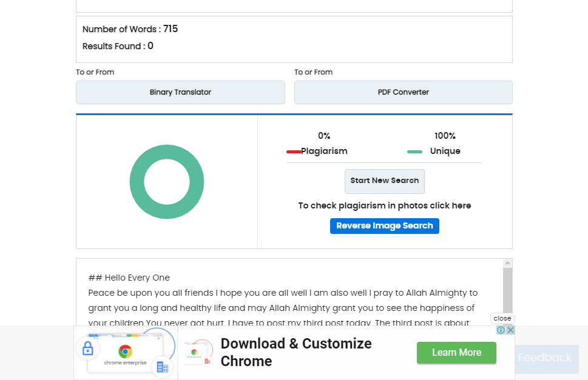This screenshot has width=588, height=380.
Task: Click the lock icon in the Chrome ad
Action: pyautogui.click(x=87, y=348)
